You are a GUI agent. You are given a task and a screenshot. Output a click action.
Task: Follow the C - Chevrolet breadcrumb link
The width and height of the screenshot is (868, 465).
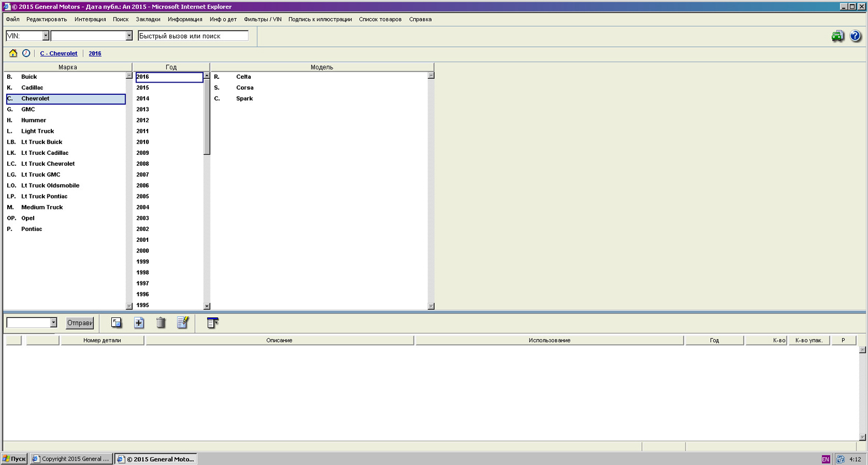58,53
